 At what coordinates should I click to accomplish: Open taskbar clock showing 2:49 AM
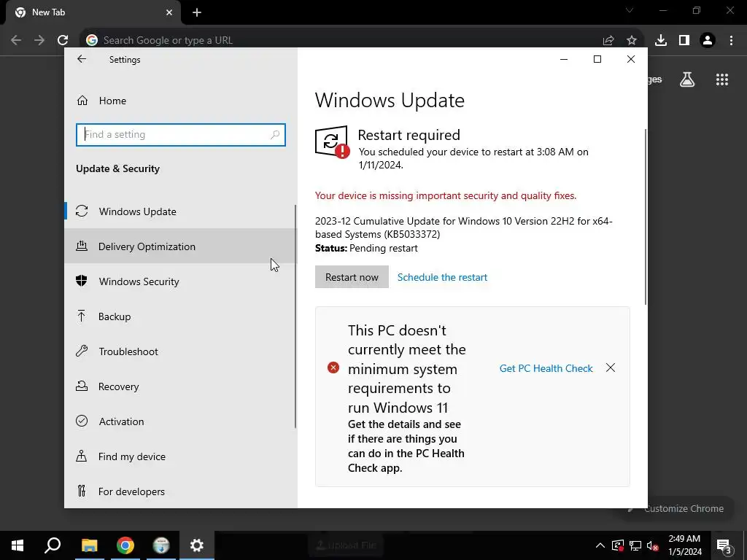[x=684, y=545]
